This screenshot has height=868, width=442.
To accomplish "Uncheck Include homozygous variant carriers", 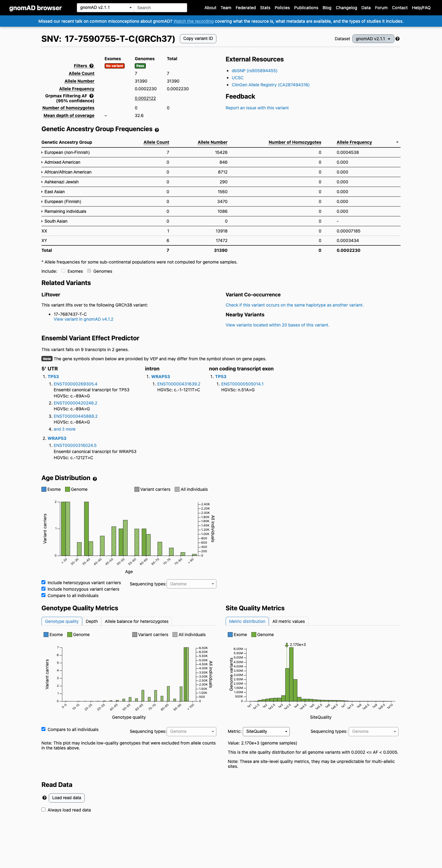I will [43, 589].
